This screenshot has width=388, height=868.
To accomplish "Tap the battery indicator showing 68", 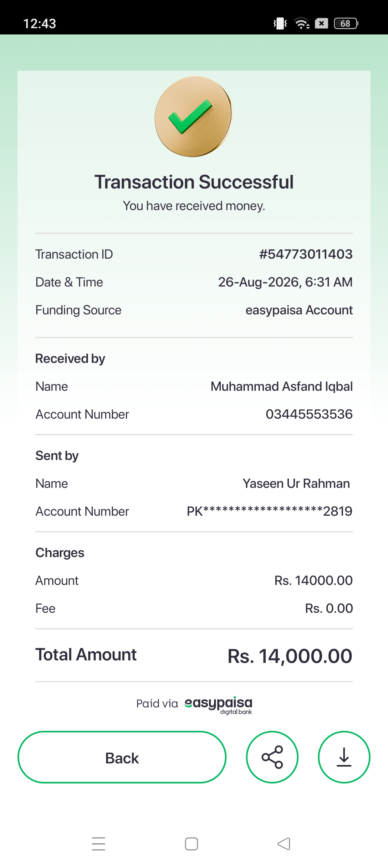I will [346, 23].
